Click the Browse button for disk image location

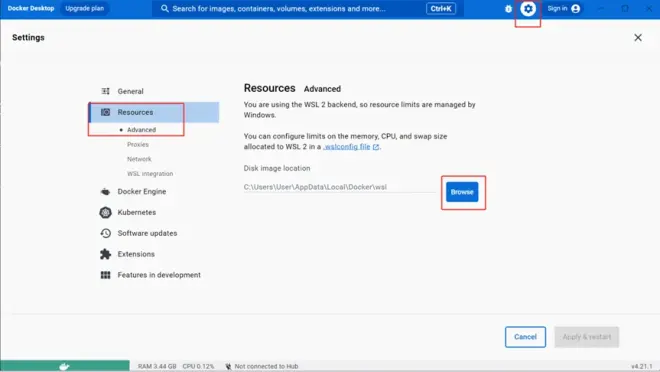click(462, 192)
